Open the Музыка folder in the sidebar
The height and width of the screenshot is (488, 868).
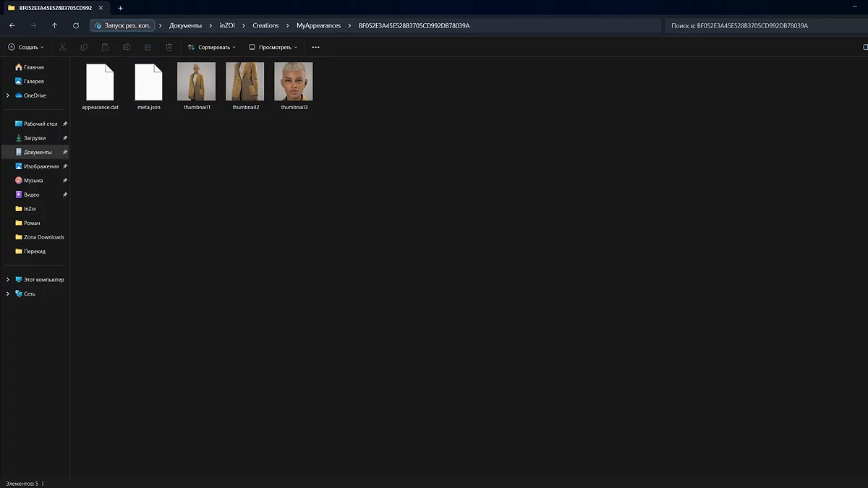point(35,180)
